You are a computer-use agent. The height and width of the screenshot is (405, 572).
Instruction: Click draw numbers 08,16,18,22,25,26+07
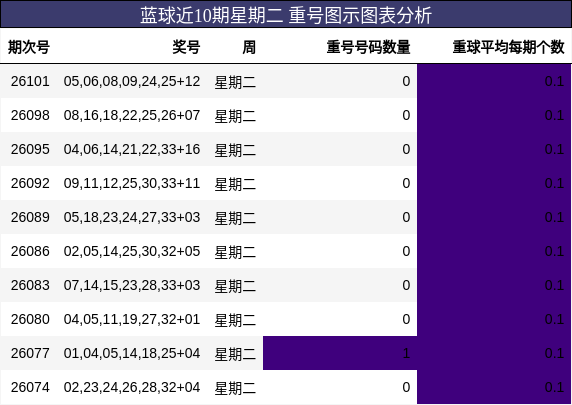(x=132, y=115)
